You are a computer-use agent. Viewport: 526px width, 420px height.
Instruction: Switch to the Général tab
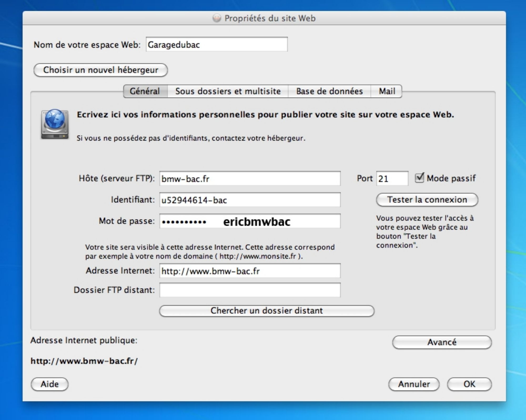pos(145,91)
